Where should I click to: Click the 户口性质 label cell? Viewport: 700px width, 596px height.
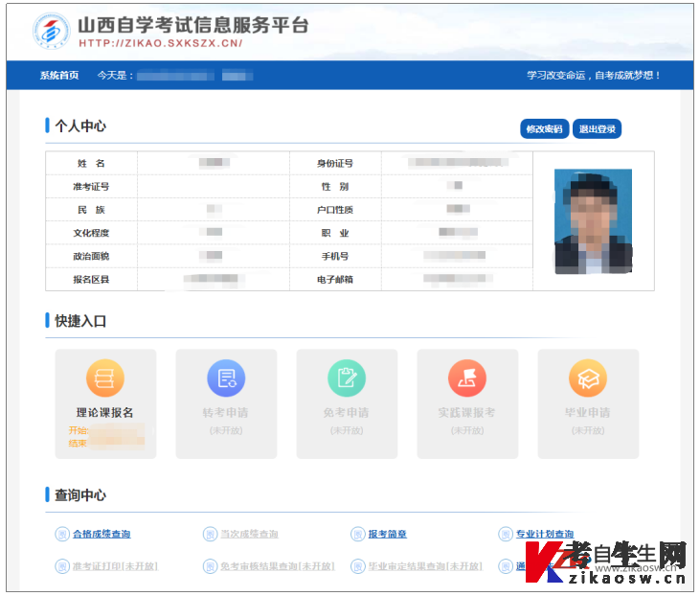click(335, 210)
